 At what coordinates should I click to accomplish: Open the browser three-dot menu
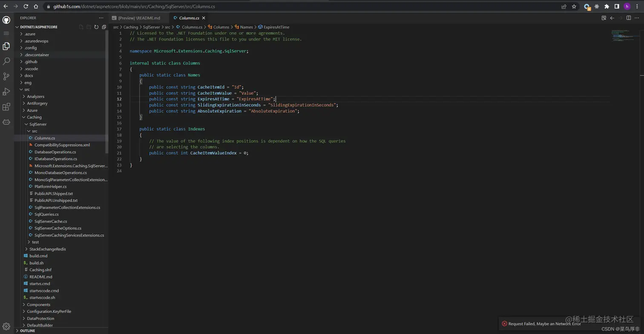pyautogui.click(x=637, y=6)
